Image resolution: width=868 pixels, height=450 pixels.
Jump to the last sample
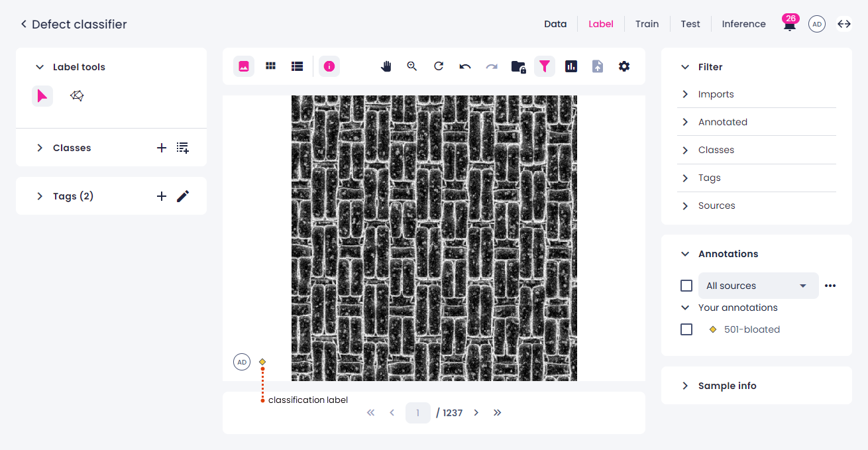[498, 413]
